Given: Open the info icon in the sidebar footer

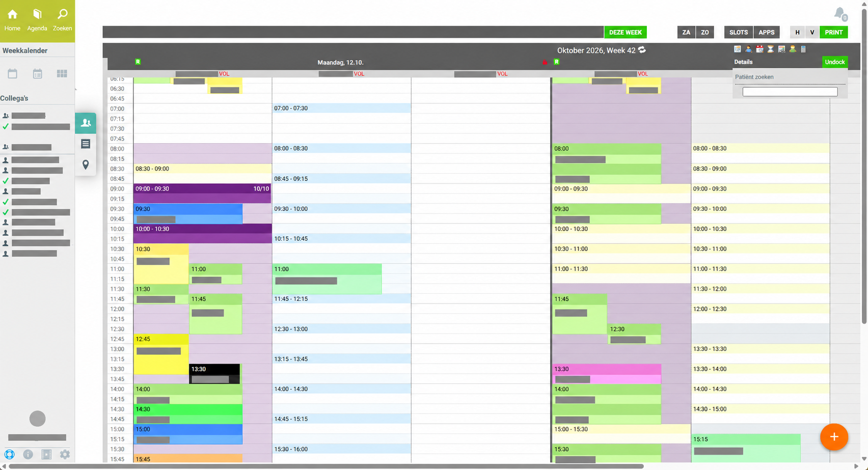Looking at the screenshot, I should pyautogui.click(x=28, y=454).
